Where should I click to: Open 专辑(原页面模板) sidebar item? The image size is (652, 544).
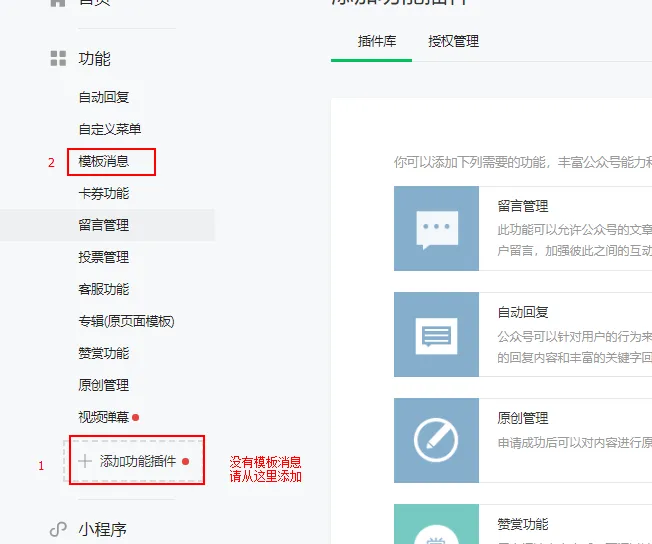click(x=126, y=321)
